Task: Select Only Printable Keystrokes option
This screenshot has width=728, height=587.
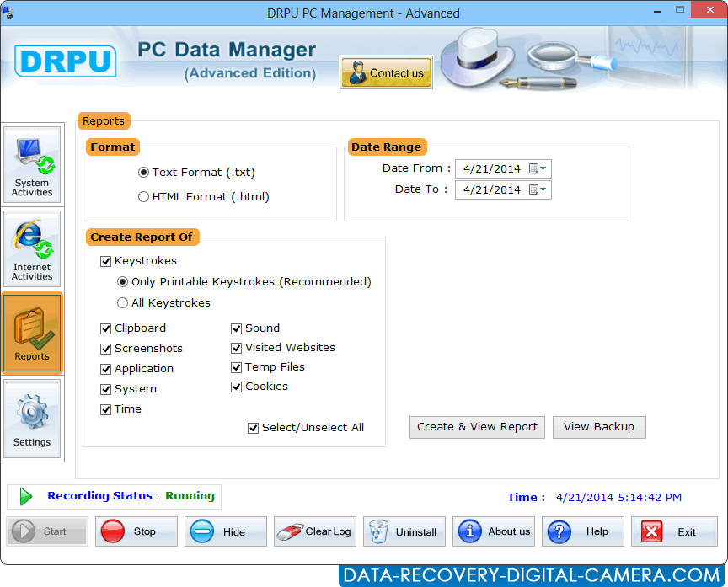Action: 122,281
